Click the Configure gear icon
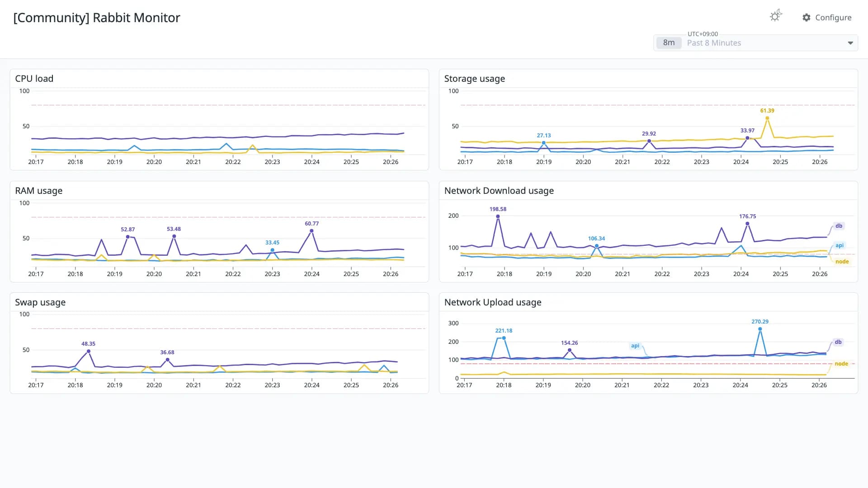Image resolution: width=868 pixels, height=488 pixels. tap(807, 18)
